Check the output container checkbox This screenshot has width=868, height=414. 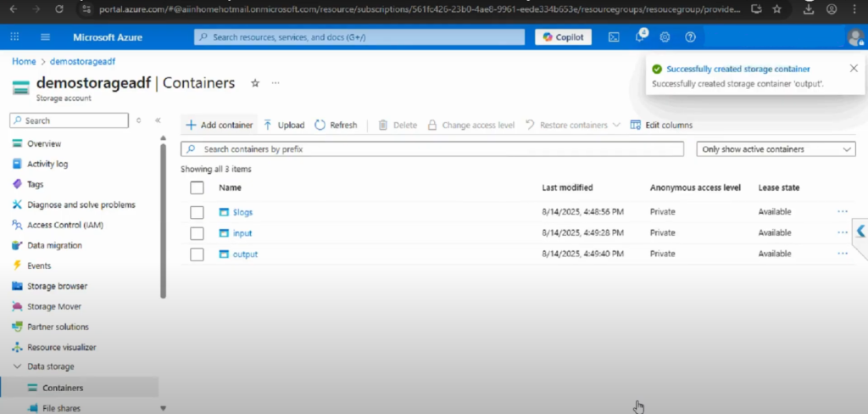(x=197, y=255)
